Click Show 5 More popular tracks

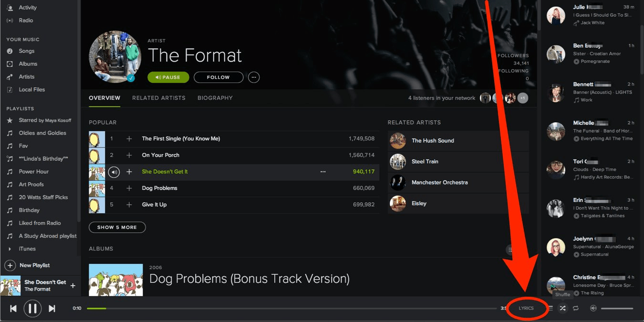(117, 227)
